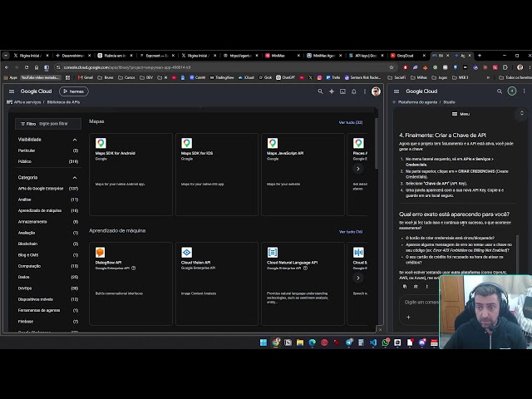Open the Cloud Natural Language API icon
532x399 pixels.
tap(273, 253)
